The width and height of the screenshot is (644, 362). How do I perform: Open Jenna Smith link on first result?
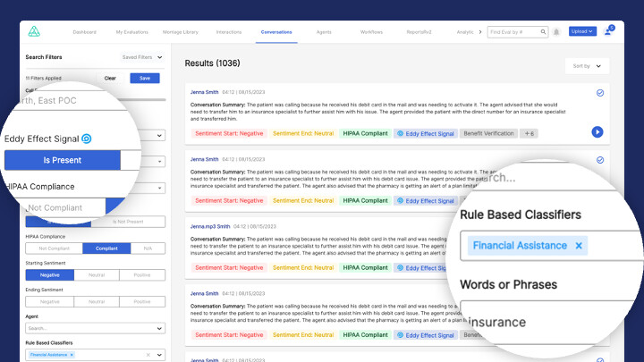pos(204,92)
